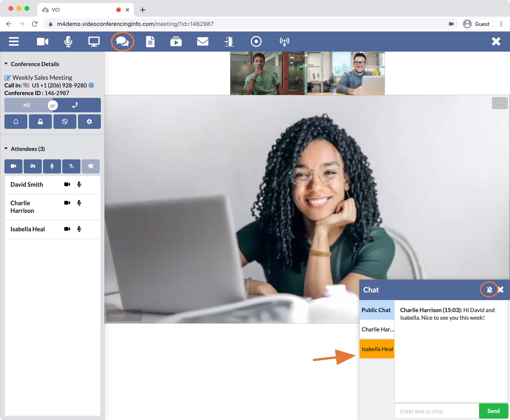The image size is (510, 420).
Task: Click the broadcast/streaming icon in toolbar
Action: click(x=284, y=41)
